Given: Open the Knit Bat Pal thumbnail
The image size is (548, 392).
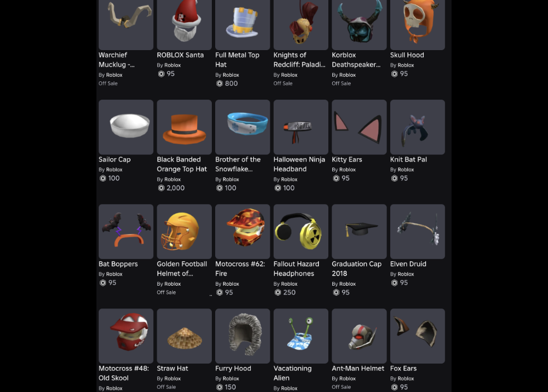Looking at the screenshot, I should [x=418, y=127].
